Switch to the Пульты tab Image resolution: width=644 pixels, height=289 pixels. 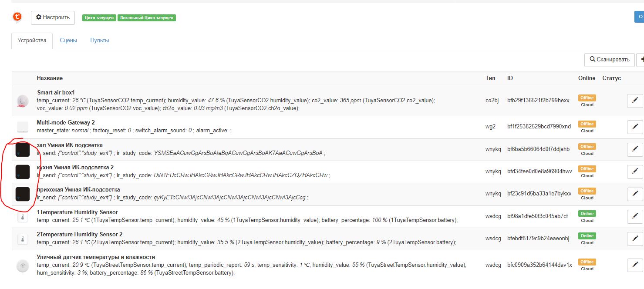(100, 40)
